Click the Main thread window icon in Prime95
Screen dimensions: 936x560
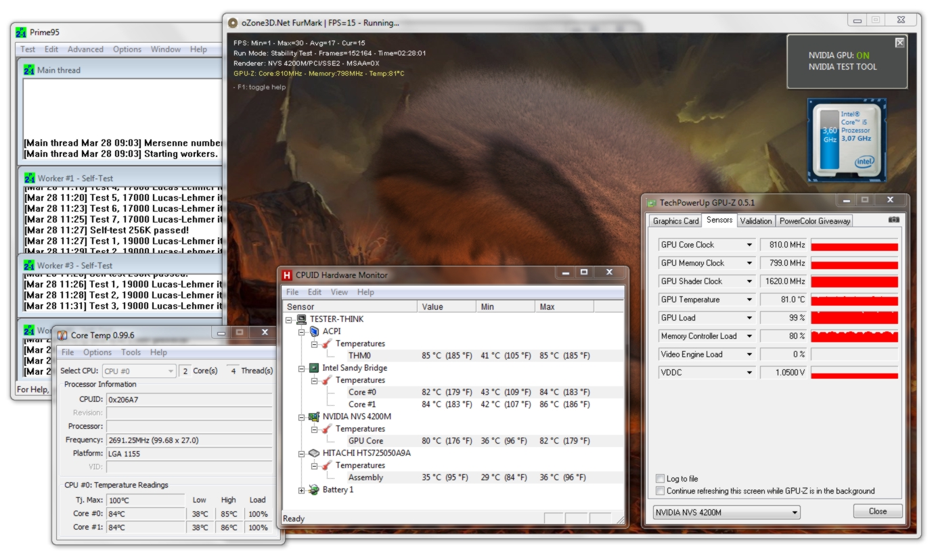pos(29,70)
